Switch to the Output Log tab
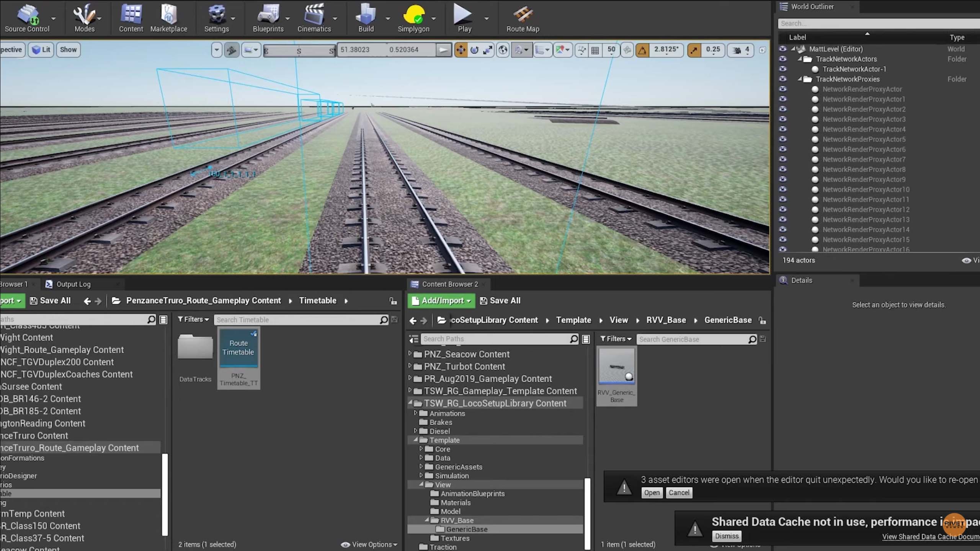Screen dimensions: 980x551 click(73, 284)
